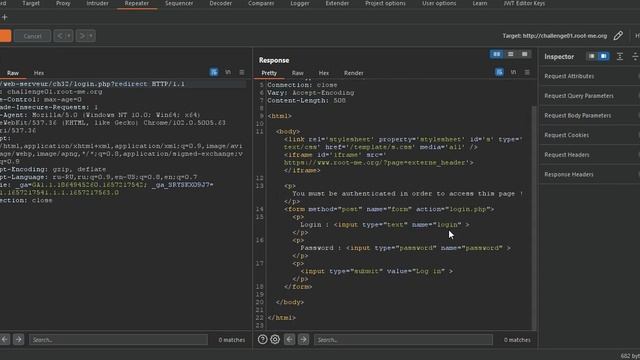This screenshot has width=640, height=360.
Task: Select the response Pretty view tab
Action: coord(269,73)
